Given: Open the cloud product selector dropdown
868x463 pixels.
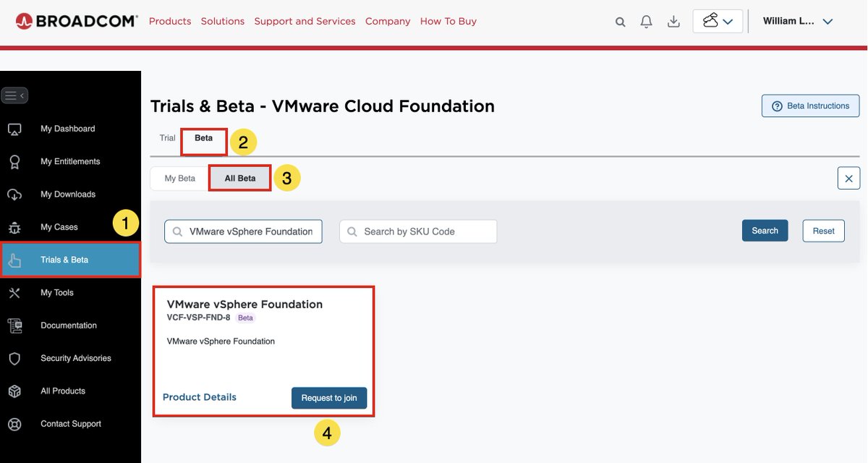Looking at the screenshot, I should tap(717, 21).
